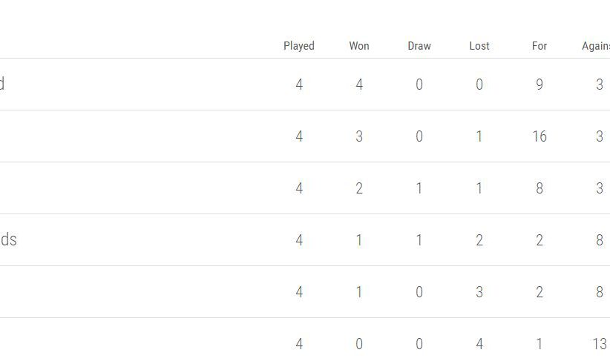The width and height of the screenshot is (610, 364).
Task: Click the top row's Lost value of 0
Action: tap(479, 85)
